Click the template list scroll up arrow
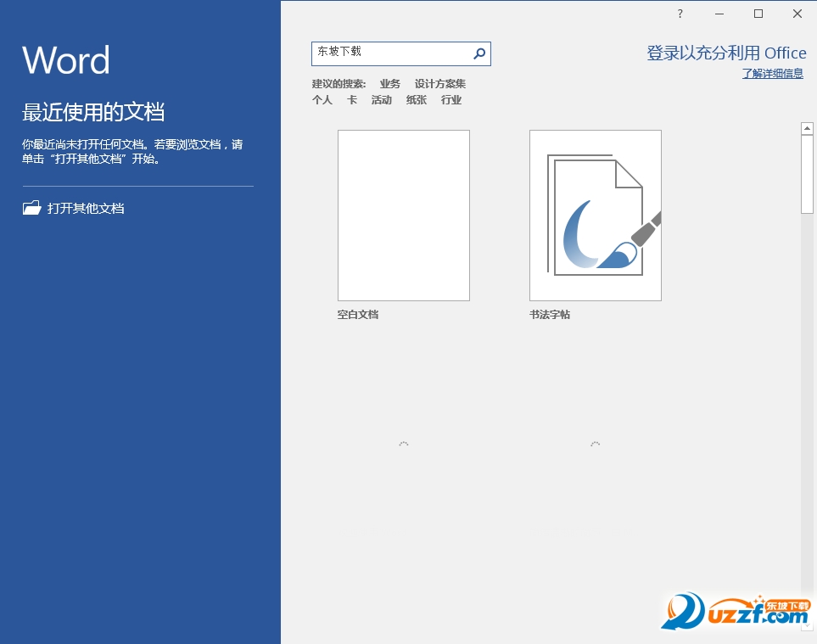The width and height of the screenshot is (817, 644). [x=807, y=128]
